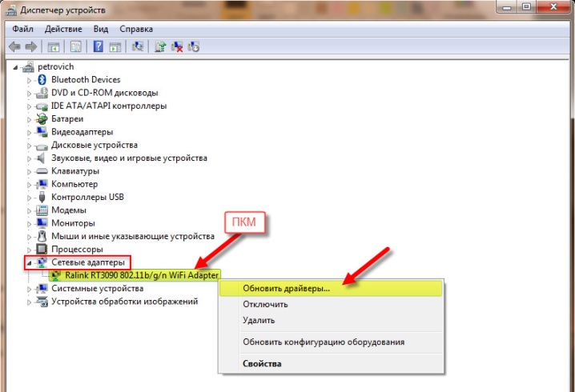Select the Ralink RT3090 802.11b/g/n WiFi Adapter entry
Image resolution: width=575 pixels, height=392 pixels.
pos(142,275)
